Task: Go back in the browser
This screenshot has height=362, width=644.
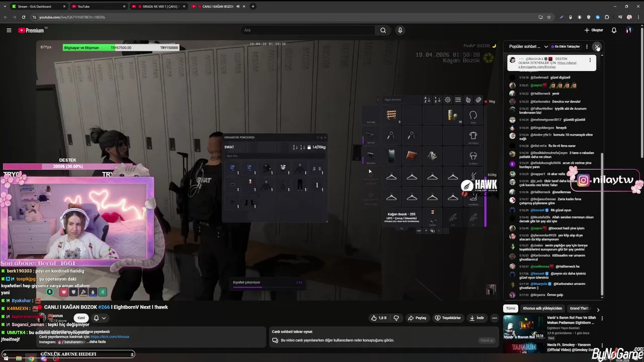Action: [x=6, y=17]
